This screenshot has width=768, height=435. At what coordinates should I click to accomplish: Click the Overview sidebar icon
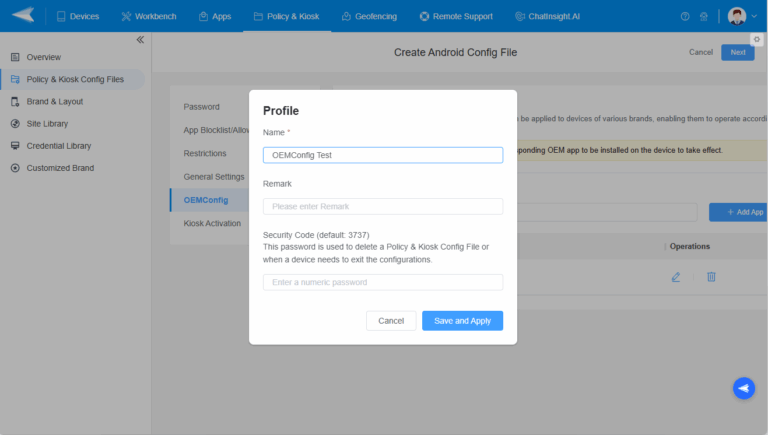pos(15,57)
